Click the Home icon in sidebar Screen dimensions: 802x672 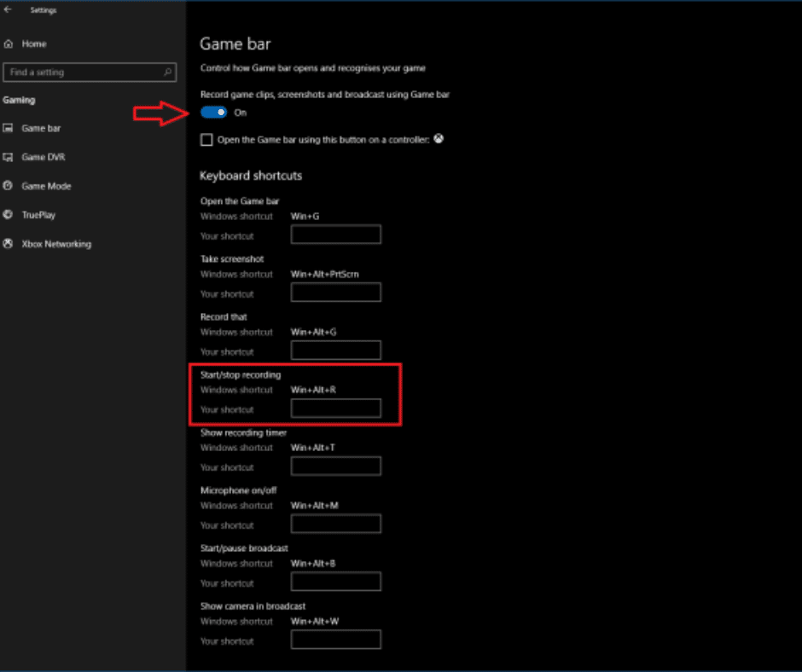click(x=9, y=43)
